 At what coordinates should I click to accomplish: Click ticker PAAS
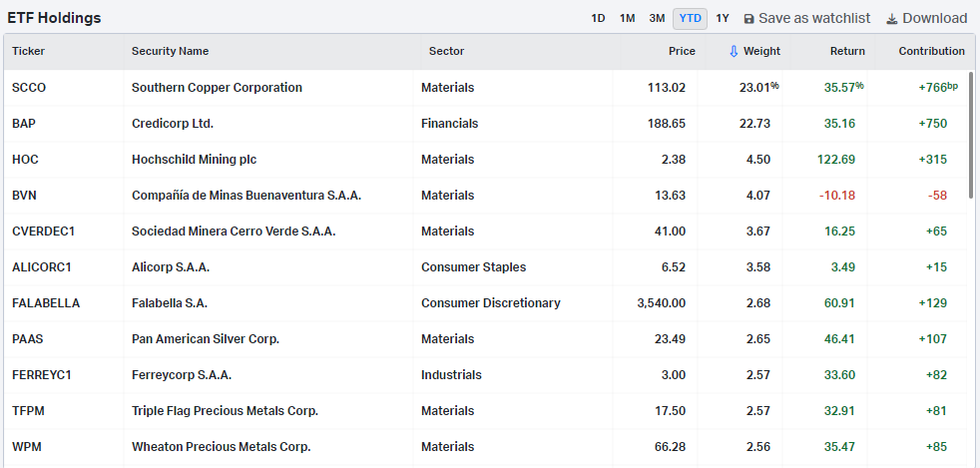coord(28,339)
